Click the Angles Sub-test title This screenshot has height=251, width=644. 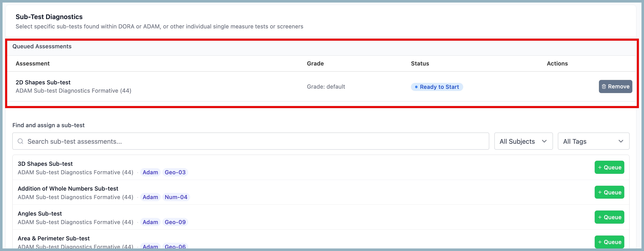[x=40, y=214]
